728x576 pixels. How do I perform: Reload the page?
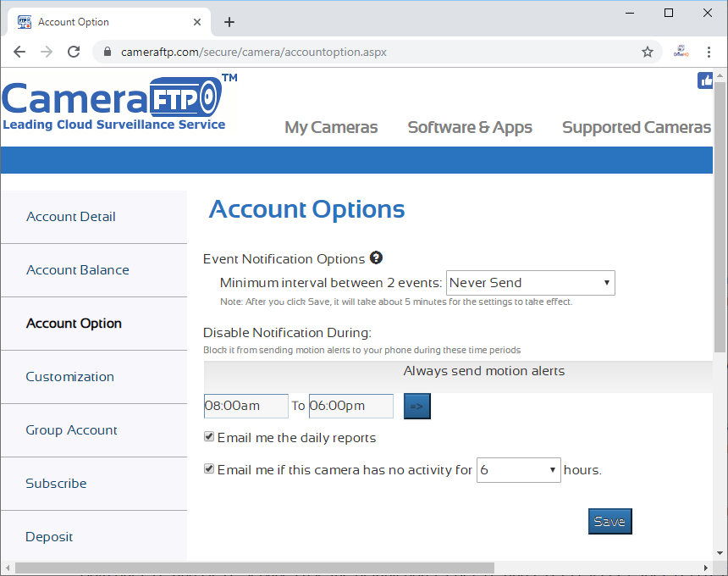point(74,52)
